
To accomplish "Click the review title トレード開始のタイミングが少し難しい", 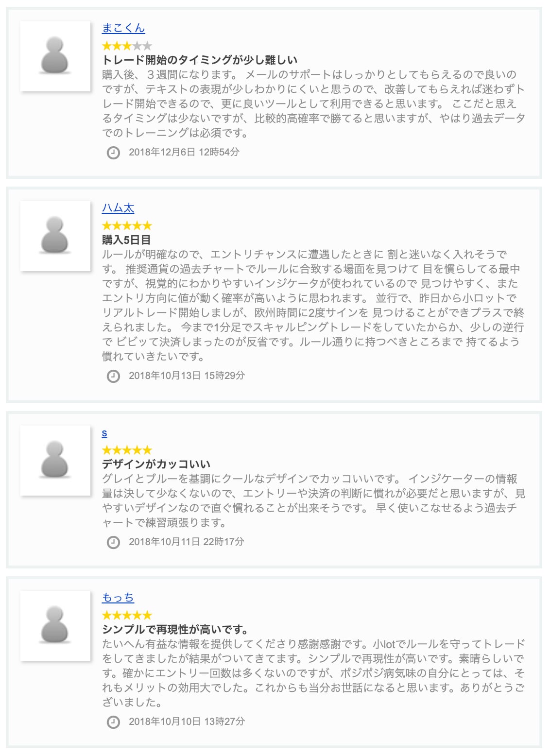I will [x=200, y=60].
